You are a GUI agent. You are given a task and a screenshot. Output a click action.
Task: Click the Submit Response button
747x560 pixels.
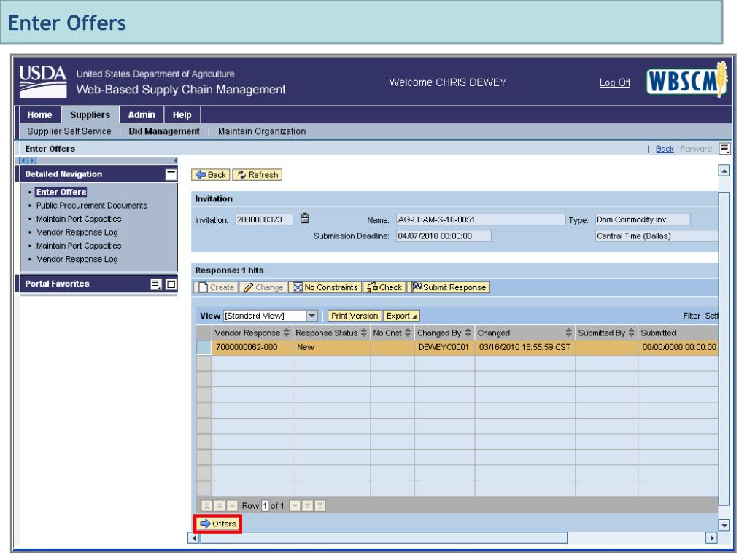[449, 287]
